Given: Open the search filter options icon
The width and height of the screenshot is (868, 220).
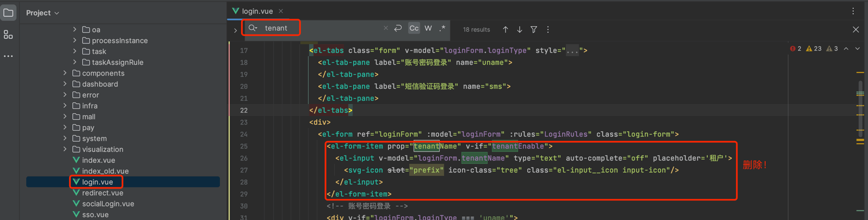Looking at the screenshot, I should click(534, 29).
